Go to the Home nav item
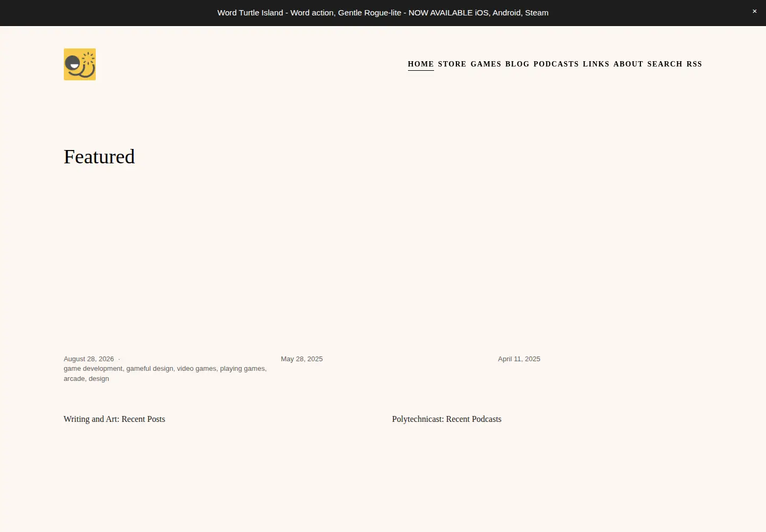The image size is (766, 532). click(x=421, y=64)
